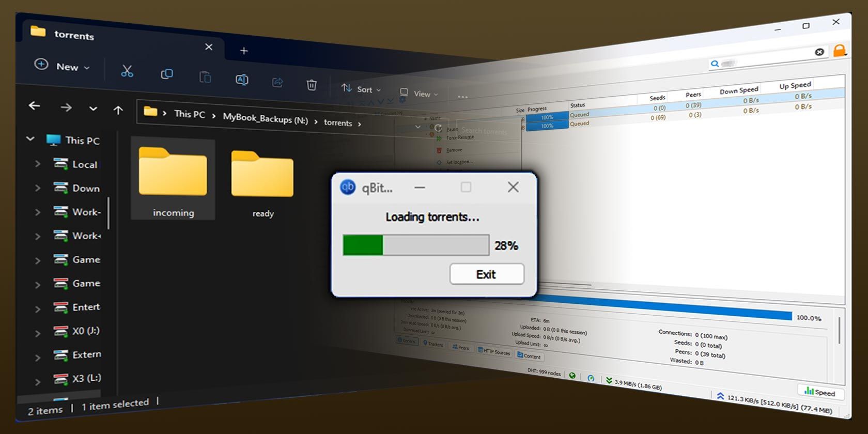
Task: Click the Copy icon in Explorer toolbar
Action: (x=166, y=74)
